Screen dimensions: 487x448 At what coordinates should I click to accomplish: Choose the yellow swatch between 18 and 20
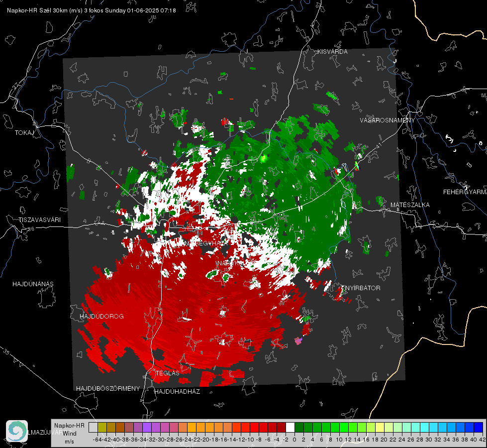coord(380,428)
